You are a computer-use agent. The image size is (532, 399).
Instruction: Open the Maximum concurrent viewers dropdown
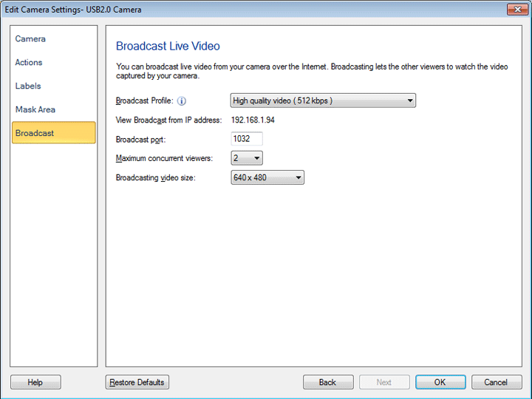point(247,158)
